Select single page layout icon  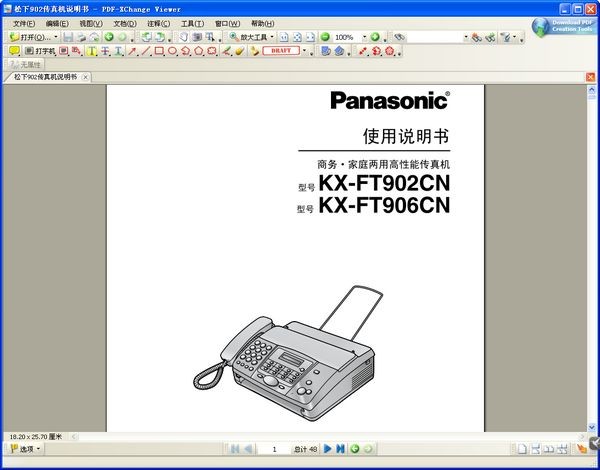click(522, 449)
